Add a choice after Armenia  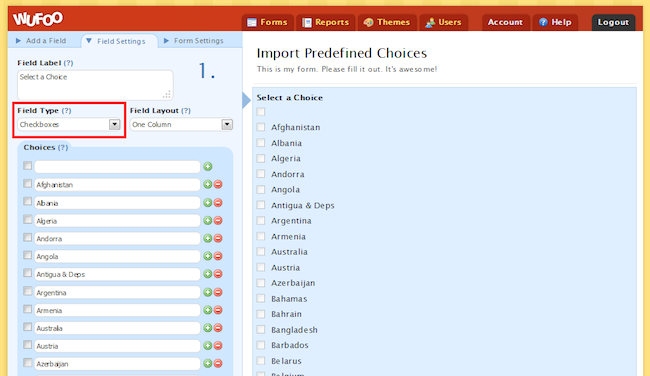tap(208, 310)
